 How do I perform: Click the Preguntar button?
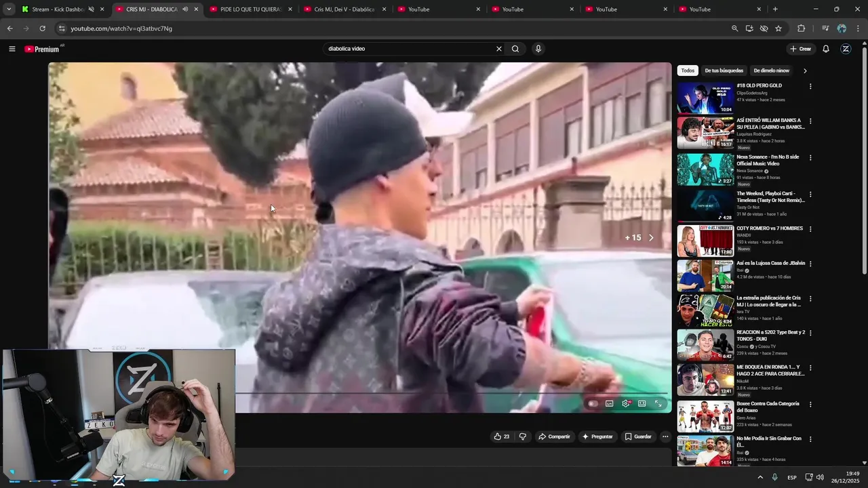(597, 436)
